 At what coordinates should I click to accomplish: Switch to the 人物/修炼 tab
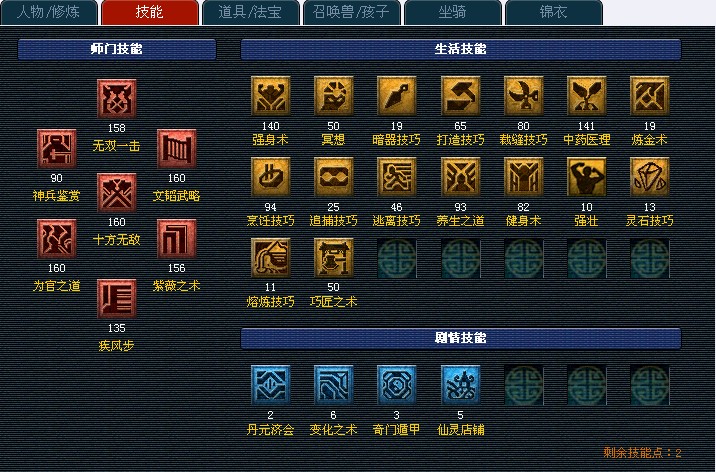click(x=48, y=12)
